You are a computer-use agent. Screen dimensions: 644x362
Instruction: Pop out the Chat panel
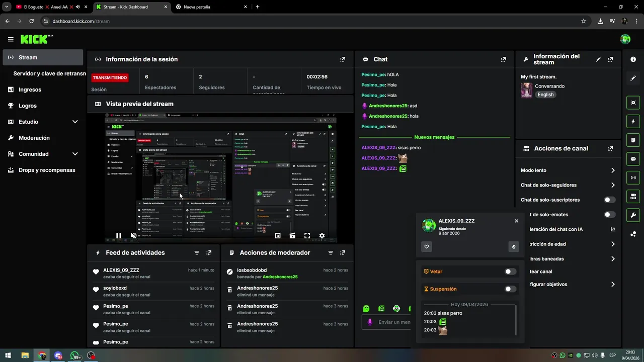pos(503,59)
